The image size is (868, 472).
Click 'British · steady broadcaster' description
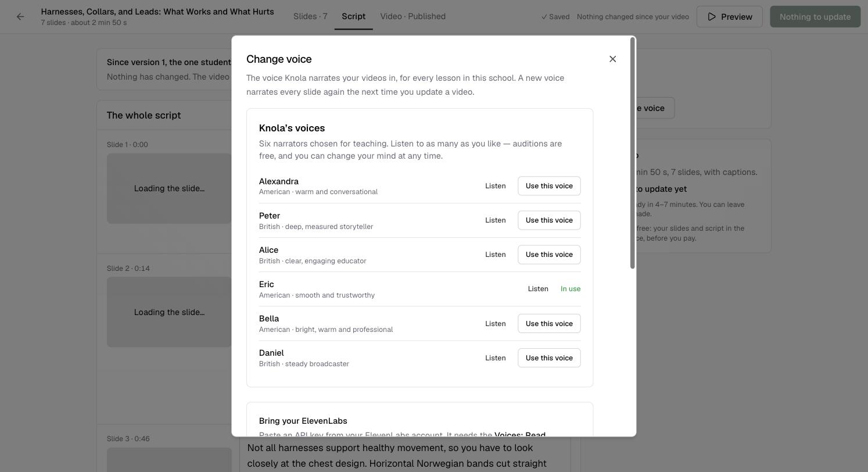304,364
